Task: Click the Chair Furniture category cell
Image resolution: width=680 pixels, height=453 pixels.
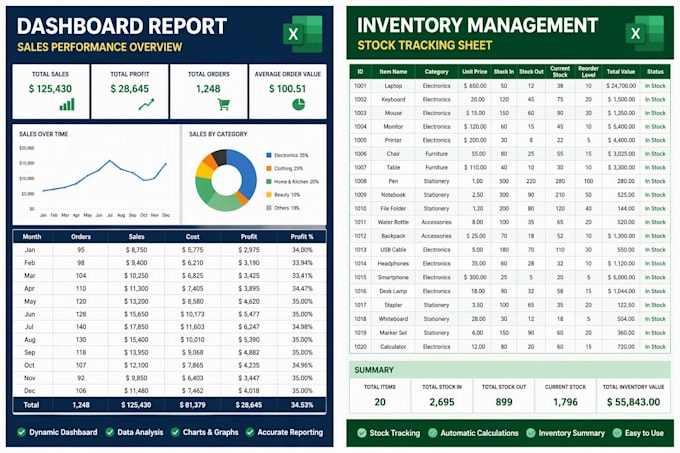Action: point(436,154)
